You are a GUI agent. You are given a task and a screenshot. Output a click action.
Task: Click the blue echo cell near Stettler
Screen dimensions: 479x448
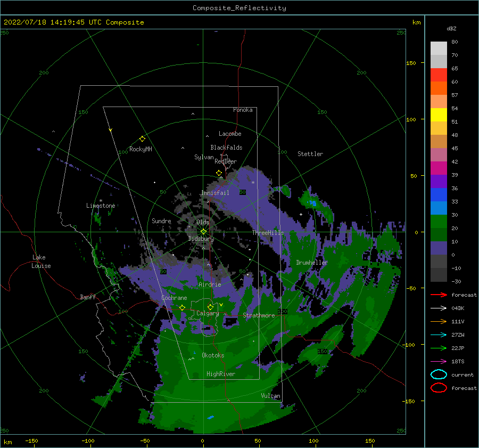(x=312, y=203)
